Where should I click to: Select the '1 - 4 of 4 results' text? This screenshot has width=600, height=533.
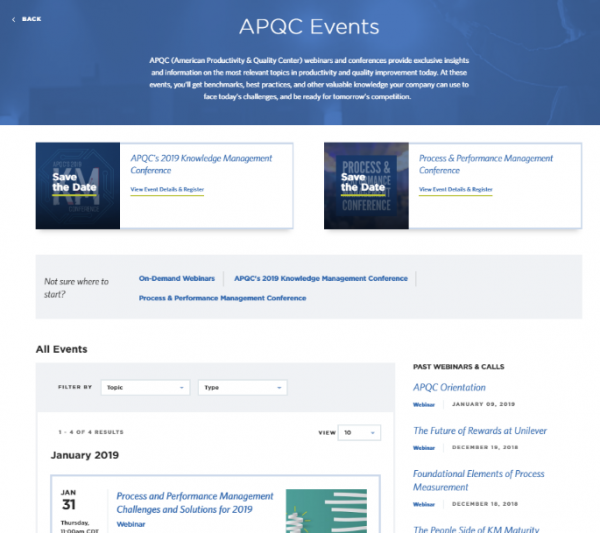(x=91, y=432)
